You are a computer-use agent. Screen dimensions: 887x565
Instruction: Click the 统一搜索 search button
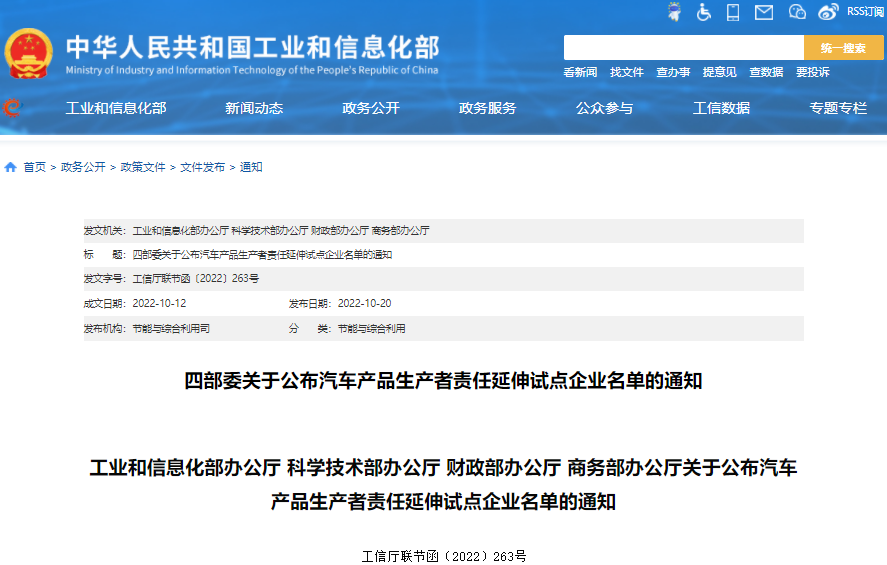point(843,48)
